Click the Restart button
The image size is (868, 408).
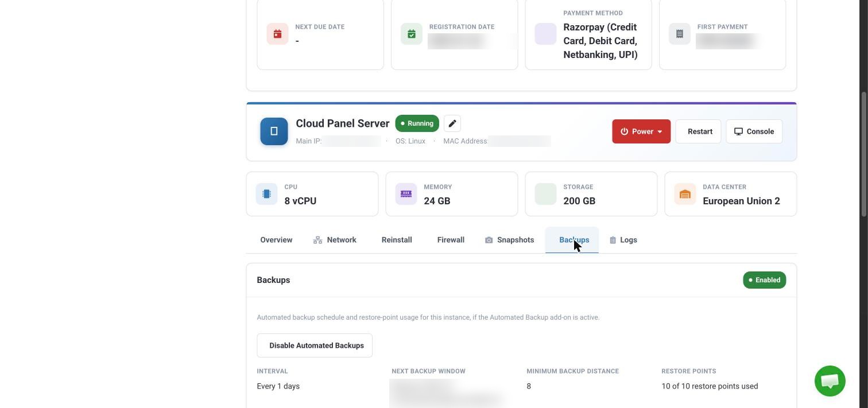click(x=698, y=131)
